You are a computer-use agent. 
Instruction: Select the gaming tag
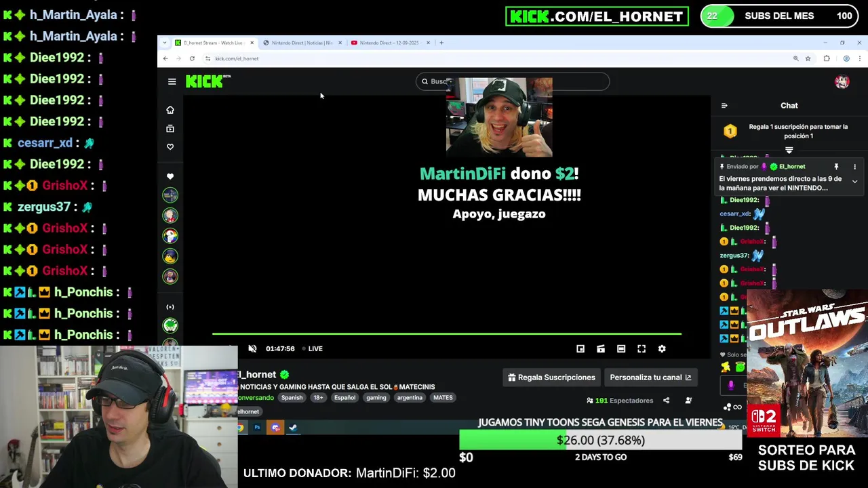pyautogui.click(x=376, y=398)
